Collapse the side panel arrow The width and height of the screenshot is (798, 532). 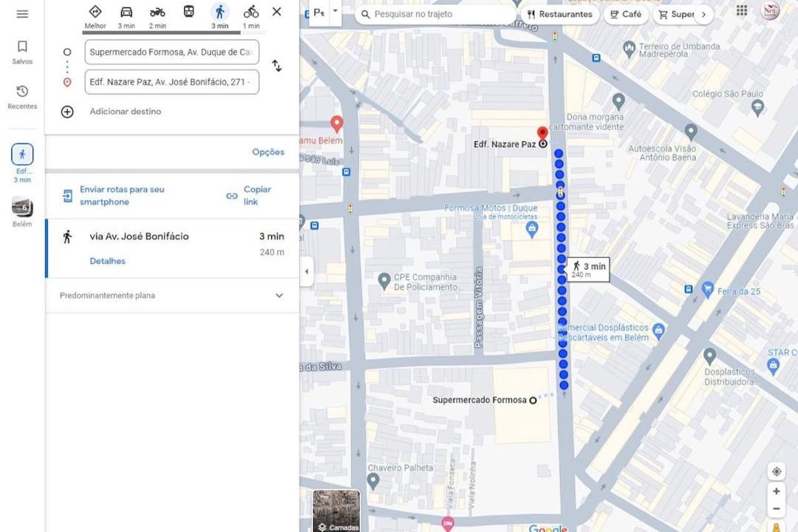pos(307,271)
